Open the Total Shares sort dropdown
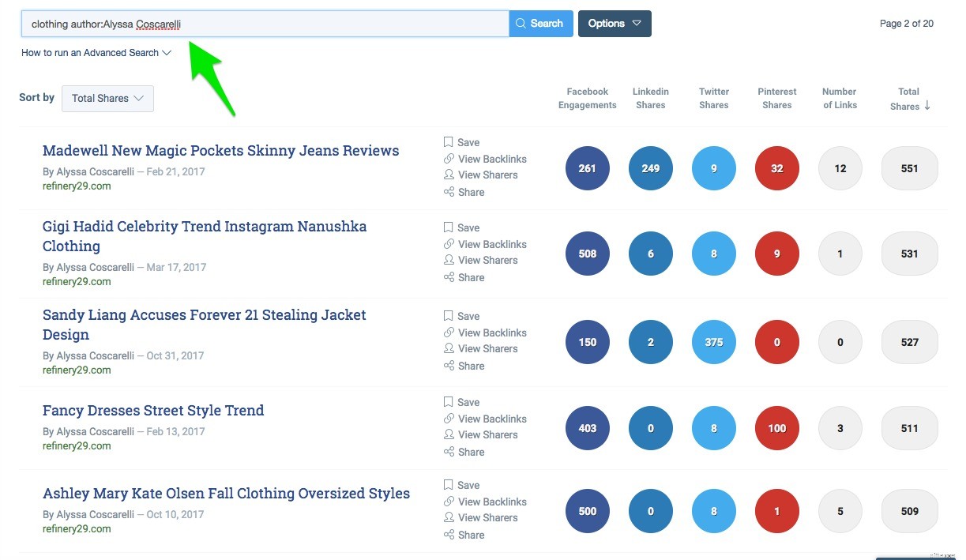 pos(107,98)
